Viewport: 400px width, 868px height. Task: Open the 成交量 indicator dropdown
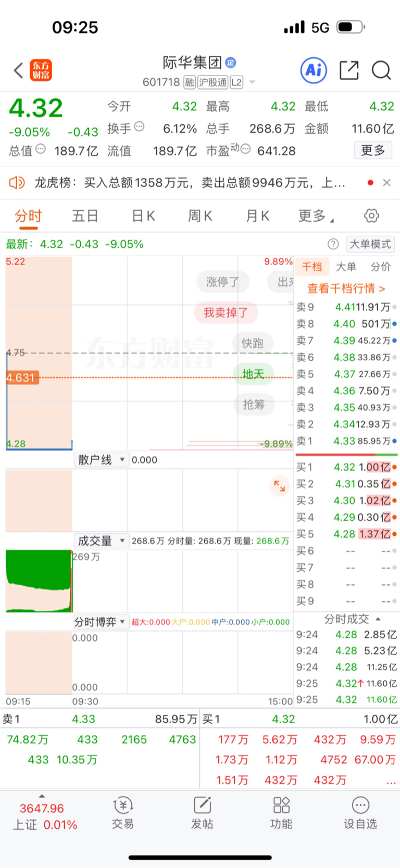click(101, 540)
